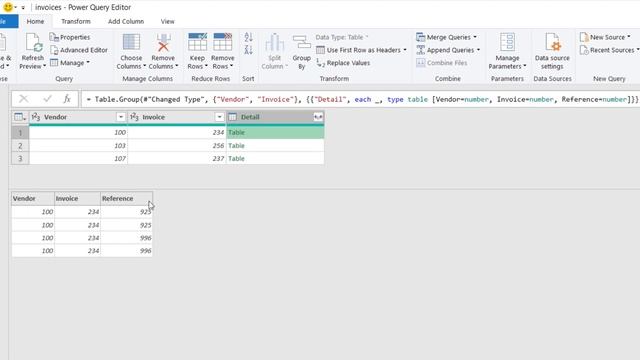Click the Table link in row 3

pyautogui.click(x=236, y=158)
